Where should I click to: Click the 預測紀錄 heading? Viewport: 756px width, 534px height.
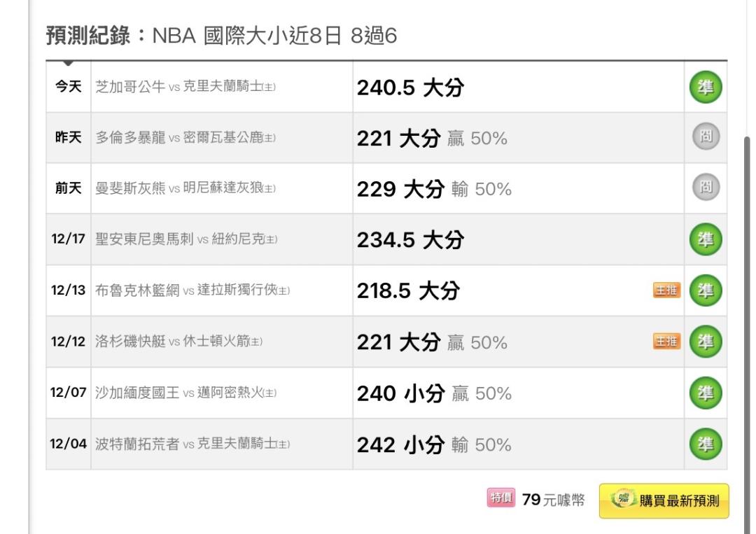coord(88,36)
